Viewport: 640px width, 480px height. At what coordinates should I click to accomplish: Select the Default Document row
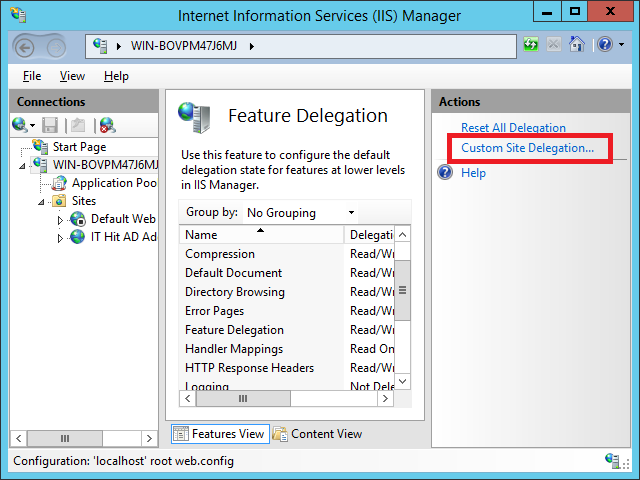[x=287, y=273]
